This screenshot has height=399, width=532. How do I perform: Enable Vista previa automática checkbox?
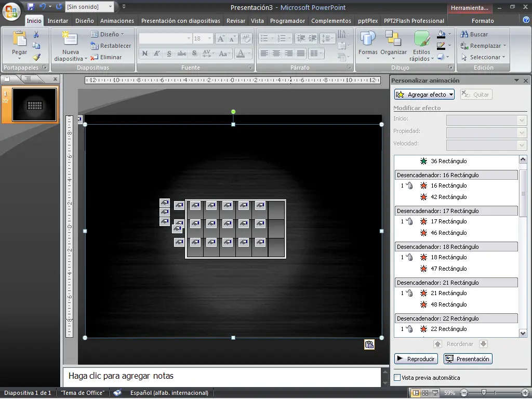[x=397, y=377]
